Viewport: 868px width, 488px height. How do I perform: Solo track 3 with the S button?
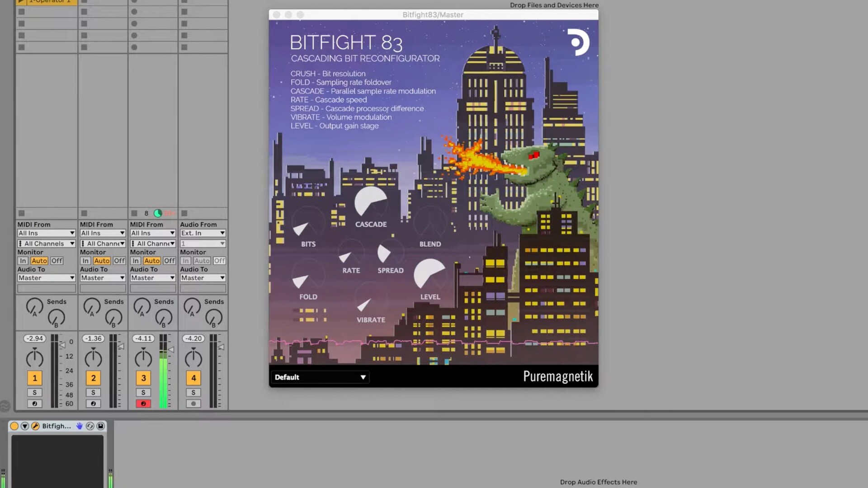tap(143, 393)
